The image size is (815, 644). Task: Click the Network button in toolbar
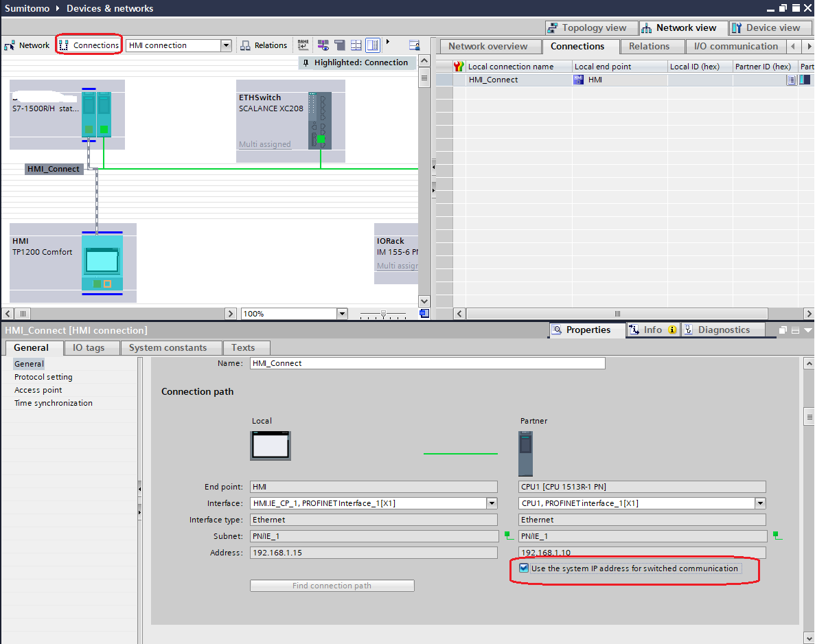coord(27,45)
